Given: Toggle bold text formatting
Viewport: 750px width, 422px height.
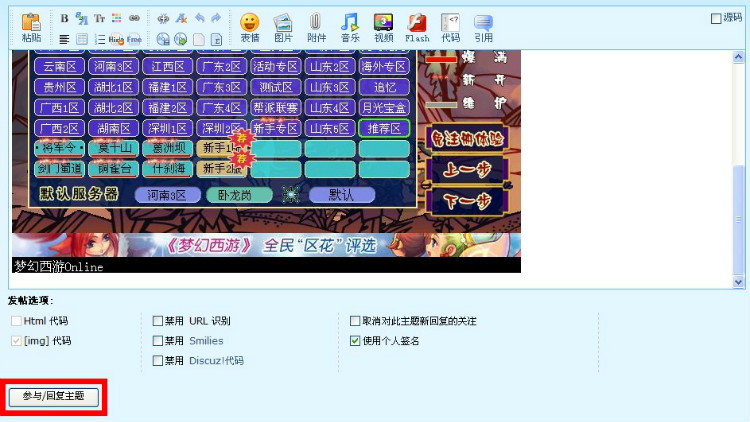Looking at the screenshot, I should pos(64,19).
